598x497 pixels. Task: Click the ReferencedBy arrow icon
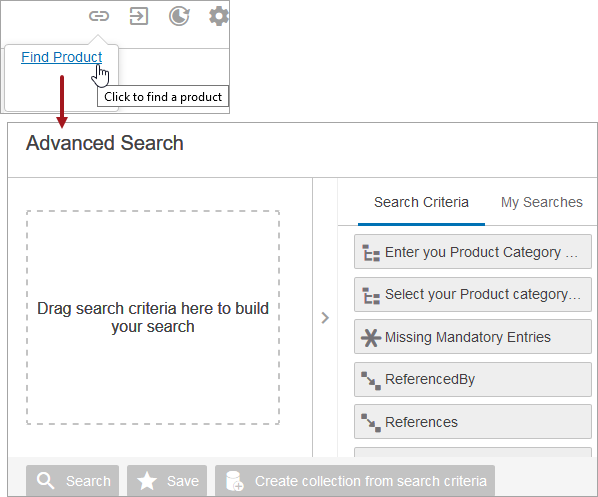[x=371, y=380]
